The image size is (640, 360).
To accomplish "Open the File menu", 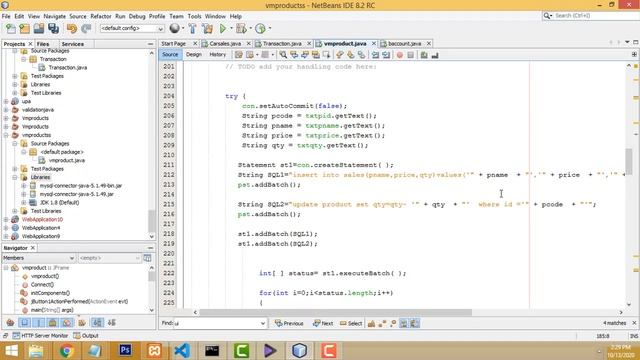I will tap(6, 16).
